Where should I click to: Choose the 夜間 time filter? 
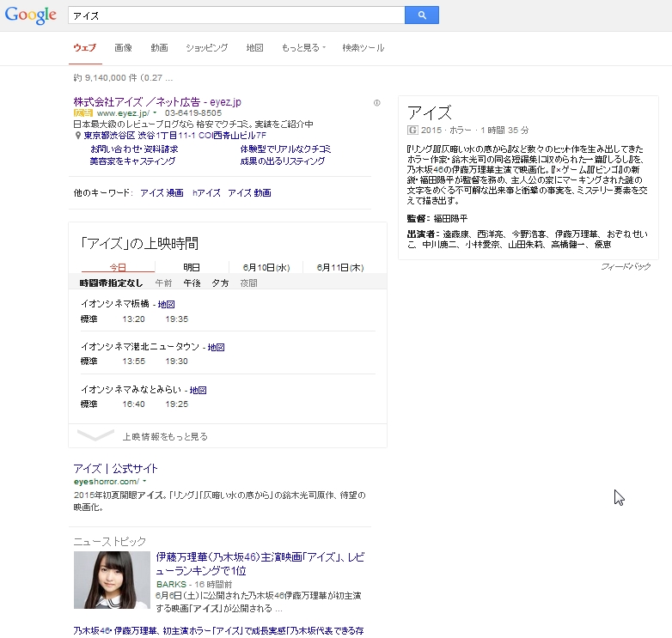click(248, 283)
